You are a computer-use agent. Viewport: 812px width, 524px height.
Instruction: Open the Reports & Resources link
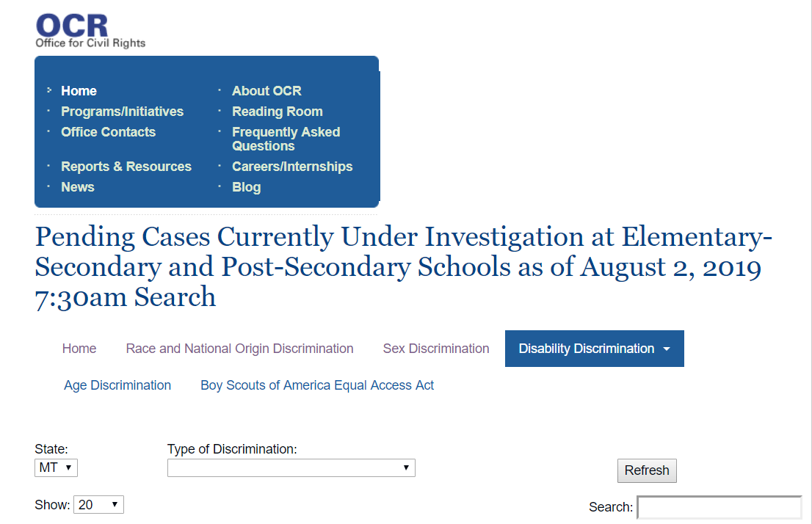point(126,166)
